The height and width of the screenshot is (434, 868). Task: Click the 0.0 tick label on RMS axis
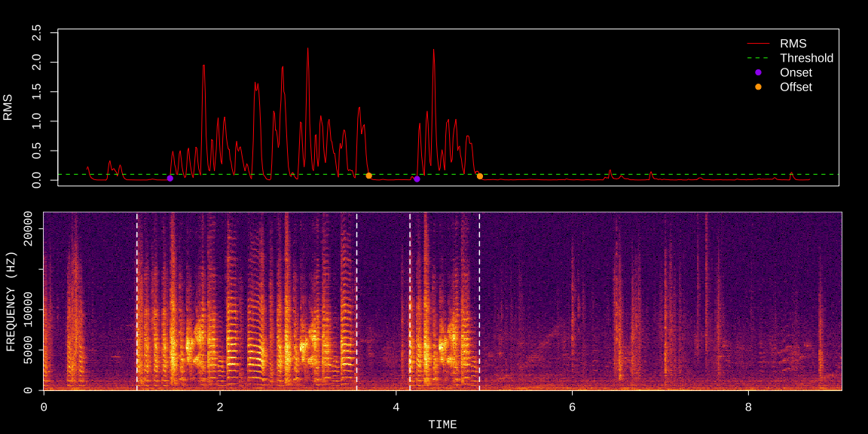pyautogui.click(x=38, y=180)
